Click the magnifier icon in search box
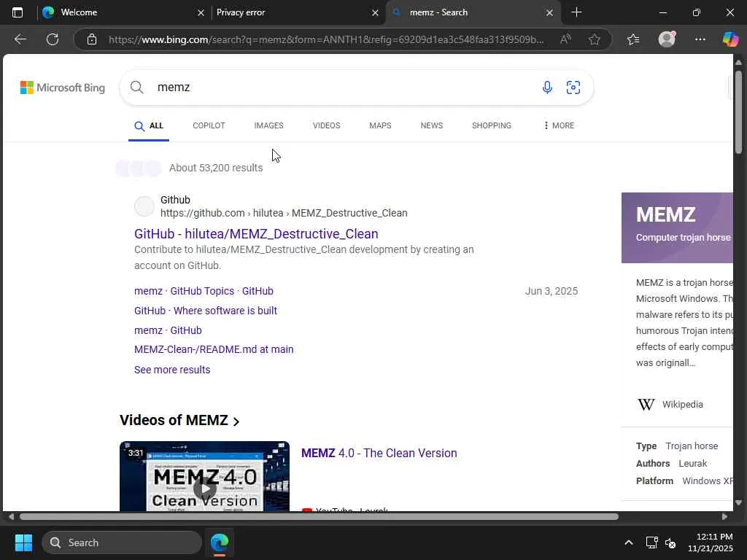Image resolution: width=747 pixels, height=560 pixels. click(136, 87)
